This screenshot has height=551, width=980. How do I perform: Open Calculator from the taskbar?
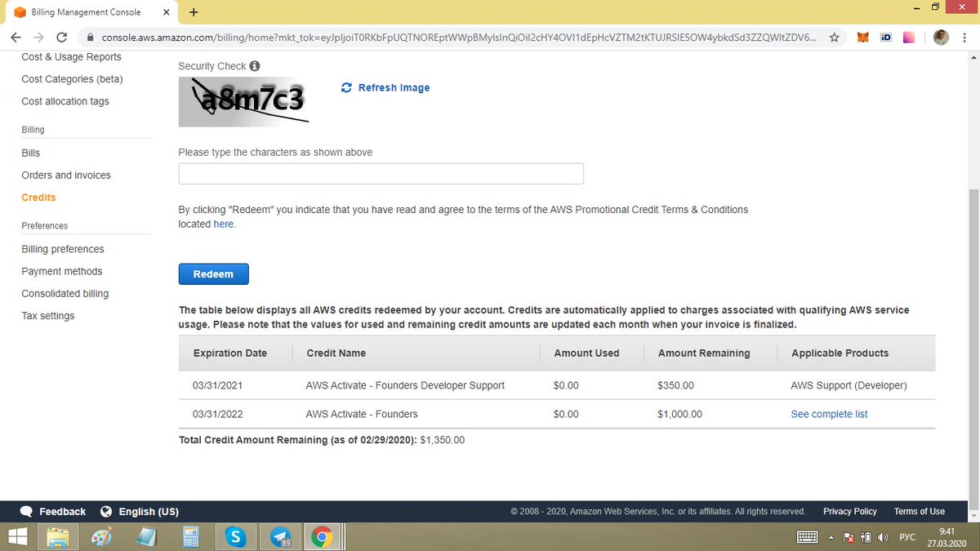[191, 537]
